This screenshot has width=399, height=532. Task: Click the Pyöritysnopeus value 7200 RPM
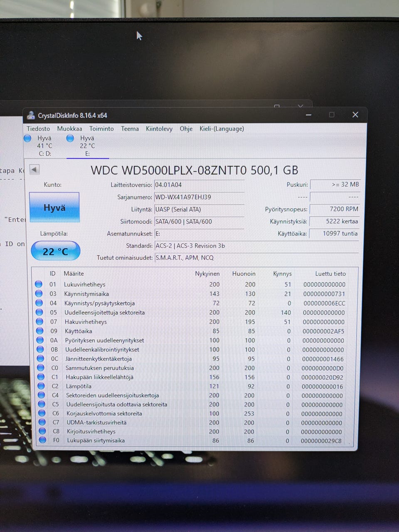click(335, 209)
